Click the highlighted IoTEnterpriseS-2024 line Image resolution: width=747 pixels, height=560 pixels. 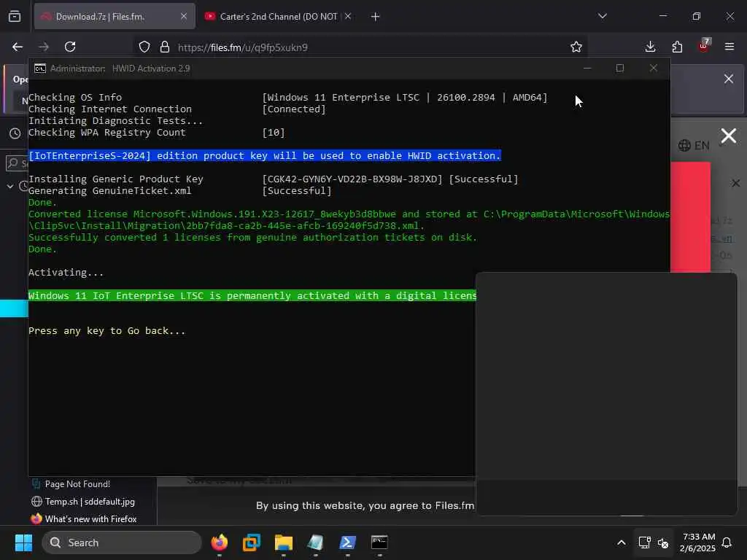point(265,156)
